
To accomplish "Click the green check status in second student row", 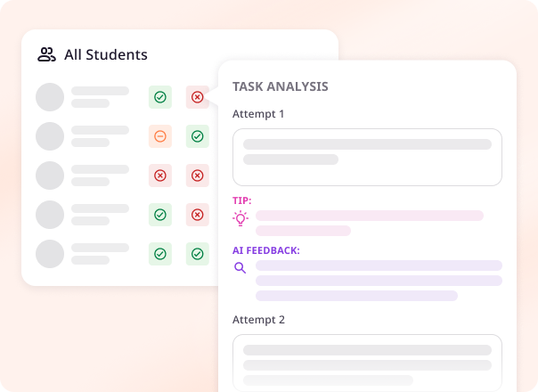I will click(x=197, y=136).
